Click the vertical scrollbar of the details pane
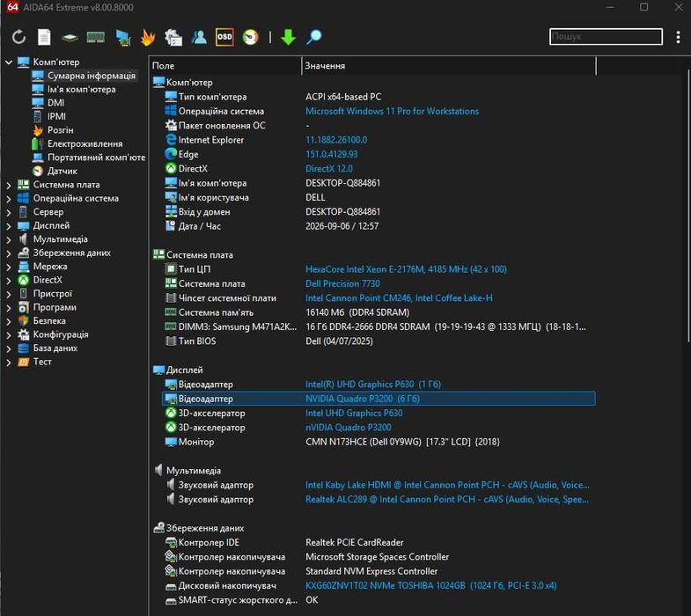Viewport: 691px width, 616px height. [x=687, y=205]
